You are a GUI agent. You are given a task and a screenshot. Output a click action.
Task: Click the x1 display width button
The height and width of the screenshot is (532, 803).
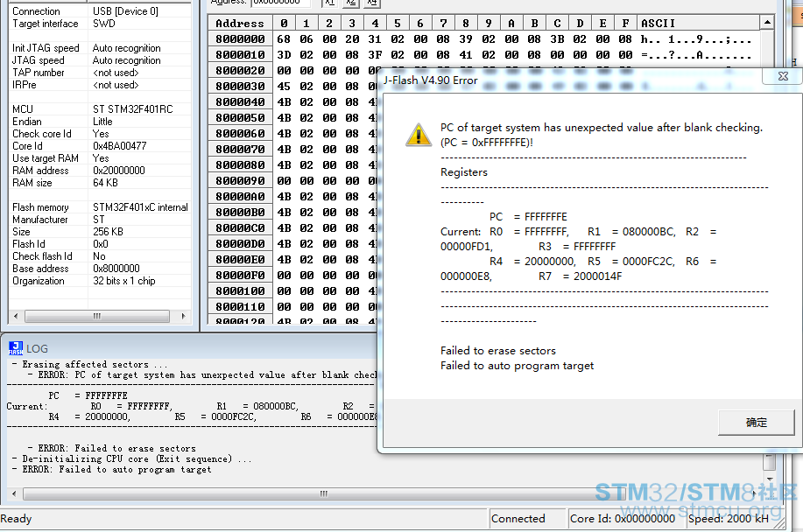(x=329, y=3)
